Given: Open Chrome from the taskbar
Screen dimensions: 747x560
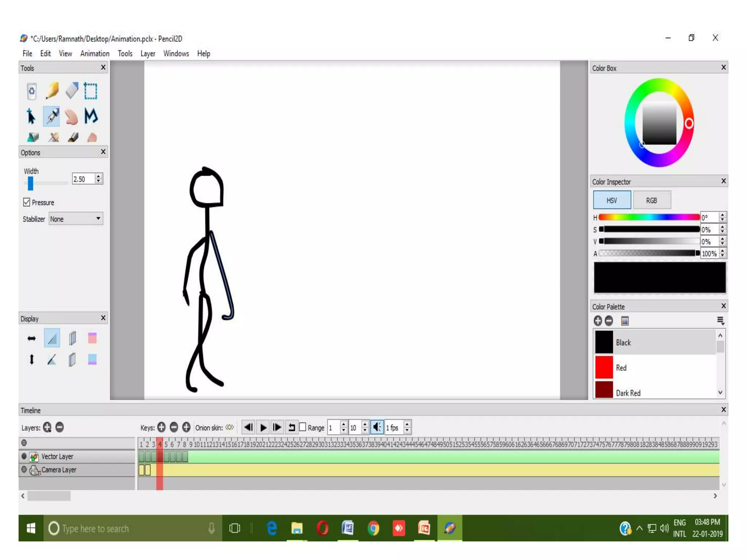Looking at the screenshot, I should pyautogui.click(x=373, y=528).
